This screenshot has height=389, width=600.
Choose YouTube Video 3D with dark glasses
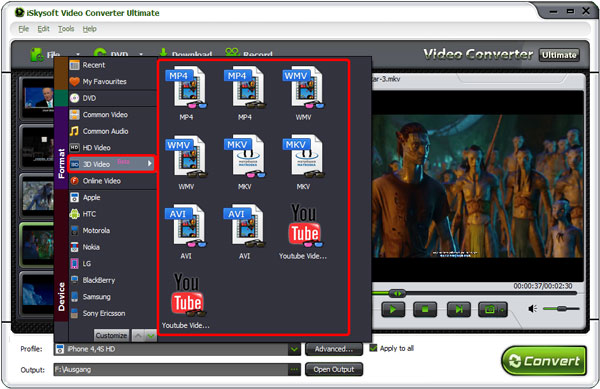tap(186, 301)
